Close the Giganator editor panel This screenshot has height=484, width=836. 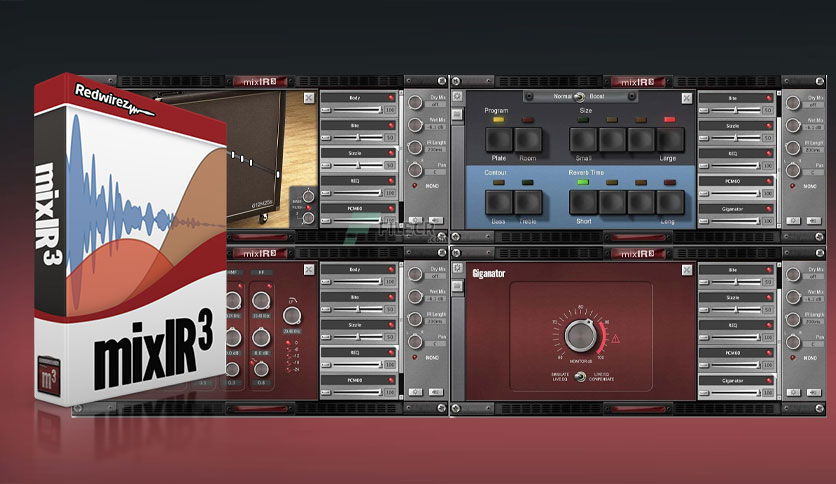click(687, 270)
